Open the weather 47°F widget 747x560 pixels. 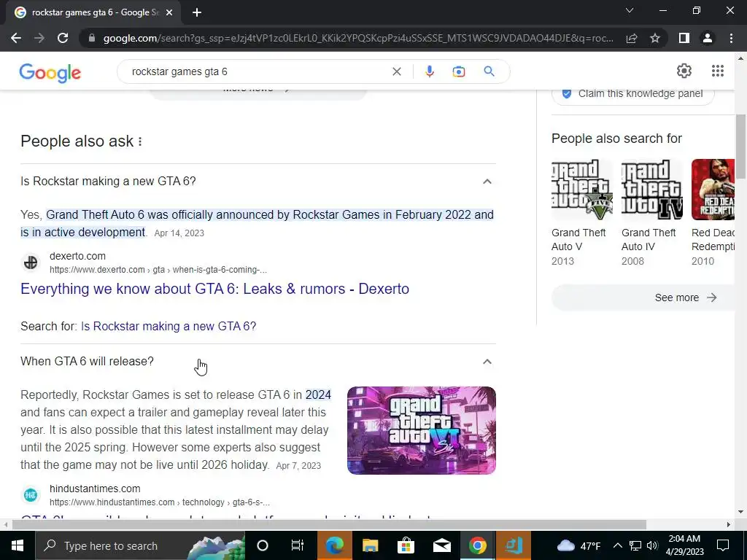coord(578,545)
